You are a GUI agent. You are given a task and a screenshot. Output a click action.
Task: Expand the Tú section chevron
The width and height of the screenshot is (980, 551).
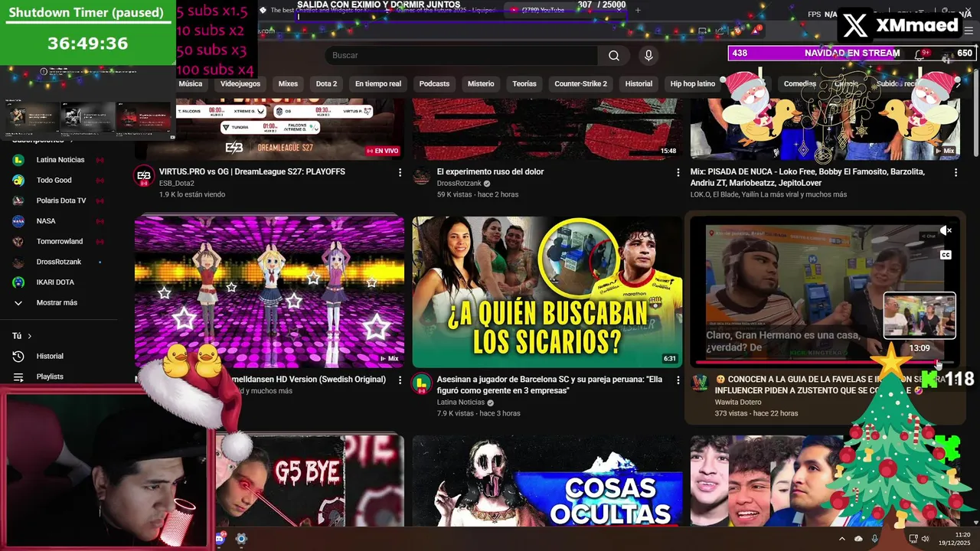click(30, 336)
